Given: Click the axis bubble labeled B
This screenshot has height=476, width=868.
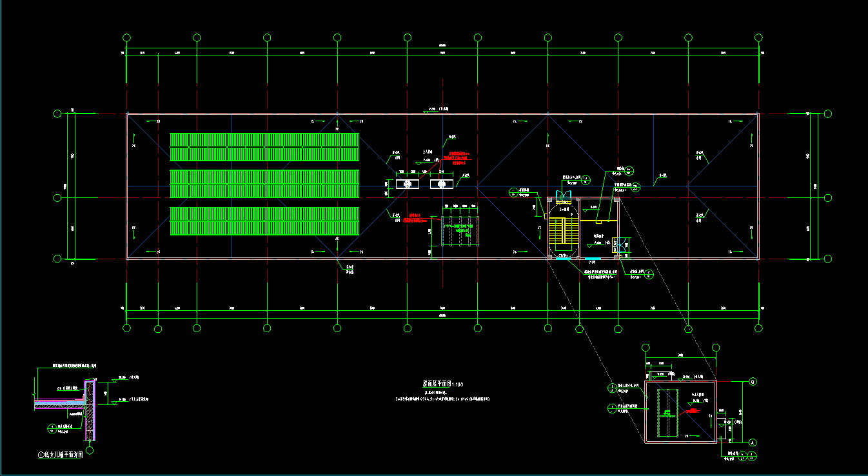Looking at the screenshot, I should point(753,381).
